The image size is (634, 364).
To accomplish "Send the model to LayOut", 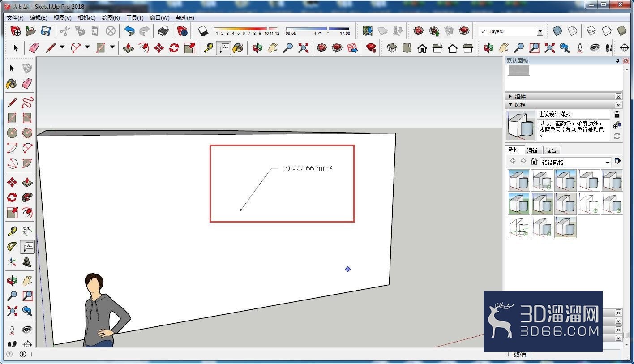I will click(x=352, y=48).
